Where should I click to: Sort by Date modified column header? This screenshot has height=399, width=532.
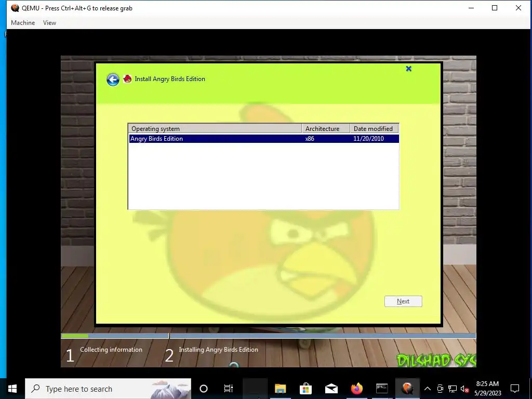[374, 129]
